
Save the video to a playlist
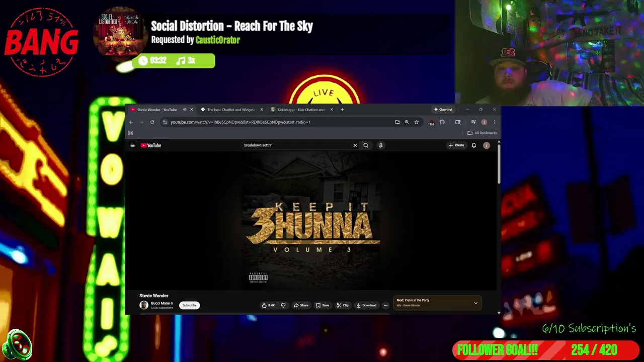point(323,305)
